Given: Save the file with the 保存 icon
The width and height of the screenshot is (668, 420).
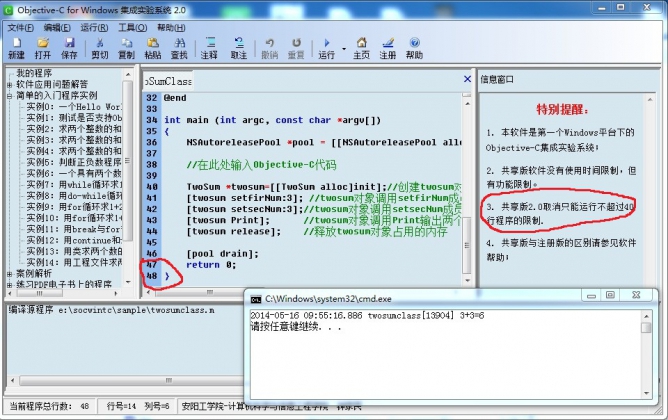Looking at the screenshot, I should click(71, 46).
